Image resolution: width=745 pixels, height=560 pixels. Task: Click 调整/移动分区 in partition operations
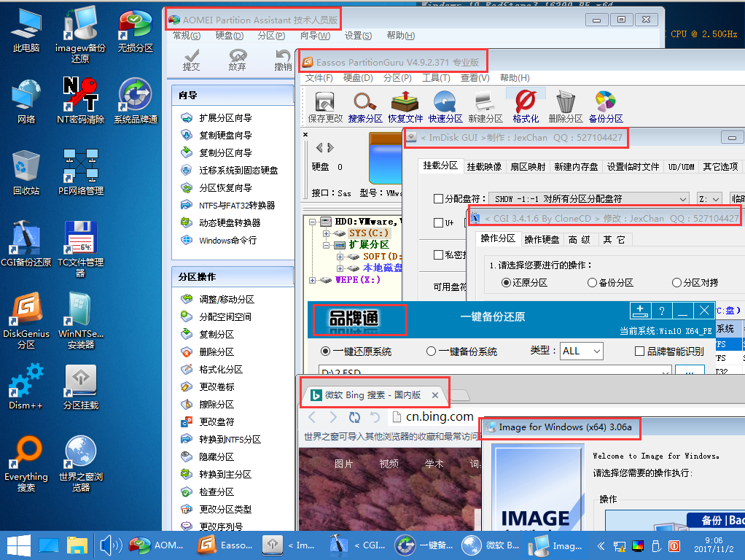coord(227,300)
